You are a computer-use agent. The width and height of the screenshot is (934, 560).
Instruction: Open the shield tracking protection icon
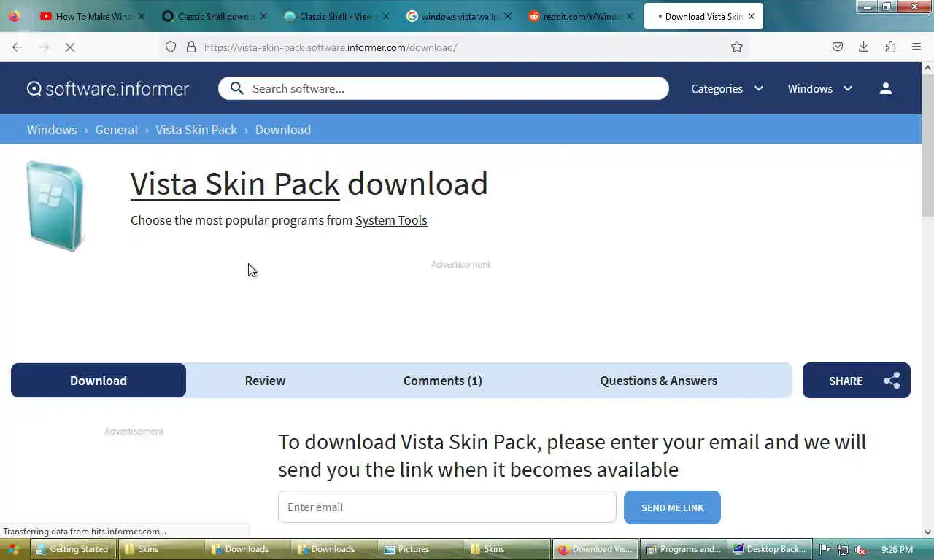point(171,47)
